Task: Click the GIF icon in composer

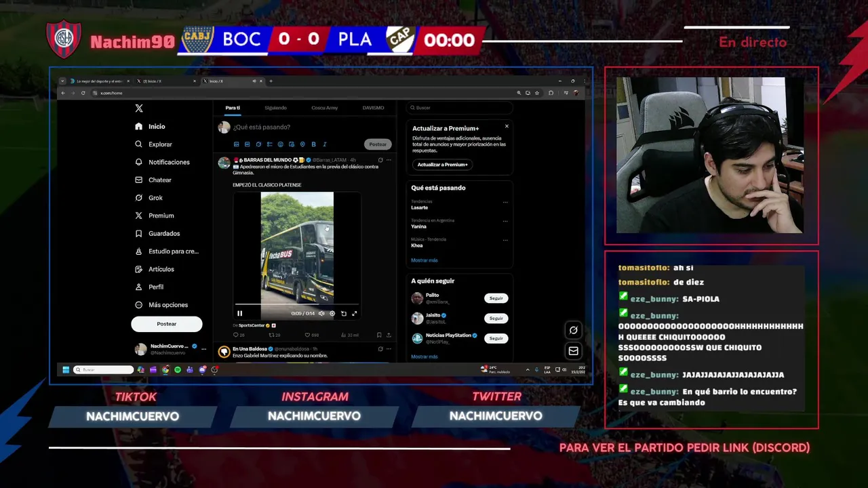Action: pyautogui.click(x=247, y=144)
